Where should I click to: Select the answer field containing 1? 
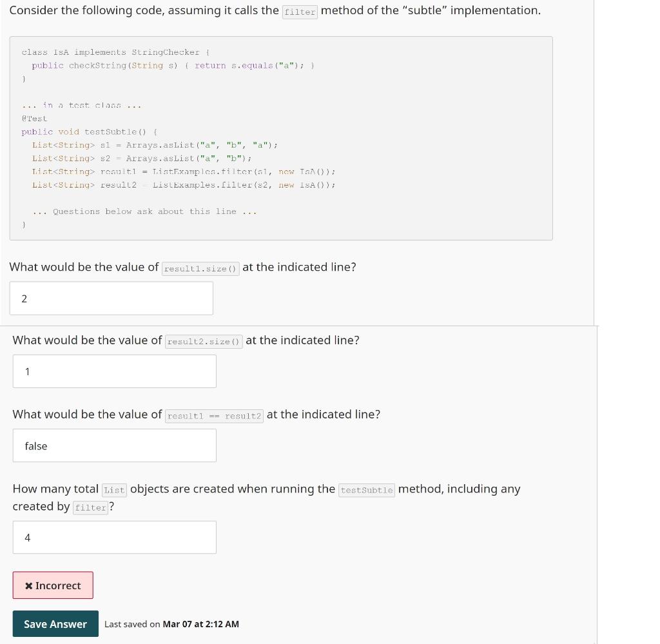click(114, 371)
